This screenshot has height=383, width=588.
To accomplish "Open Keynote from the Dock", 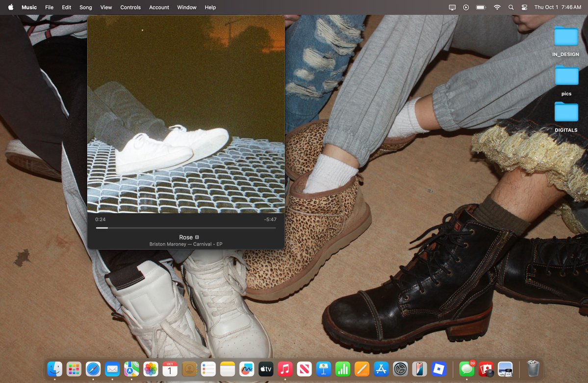I will tap(323, 369).
